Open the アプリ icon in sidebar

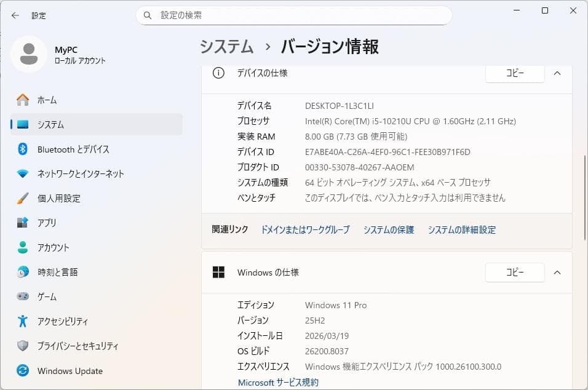[x=23, y=223]
